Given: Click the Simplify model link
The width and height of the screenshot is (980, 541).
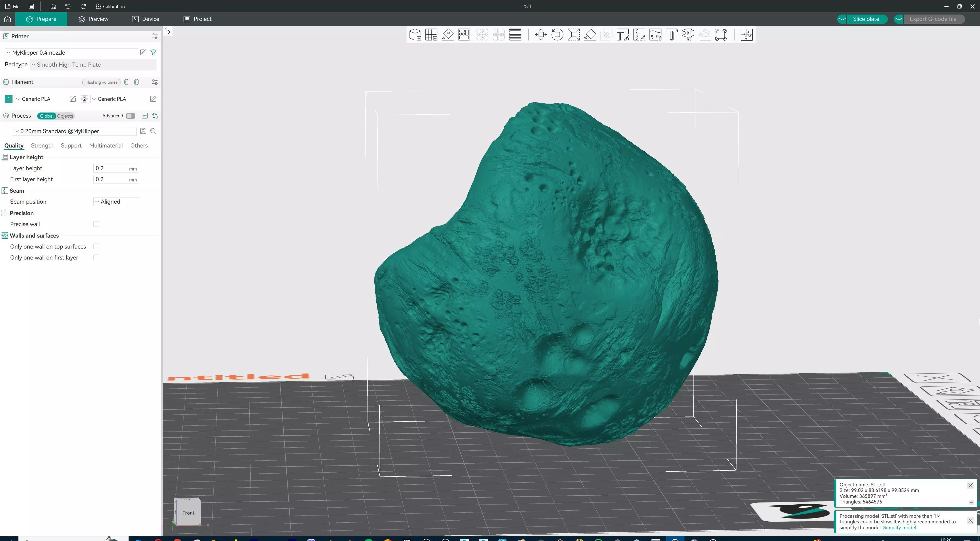Looking at the screenshot, I should click(899, 527).
